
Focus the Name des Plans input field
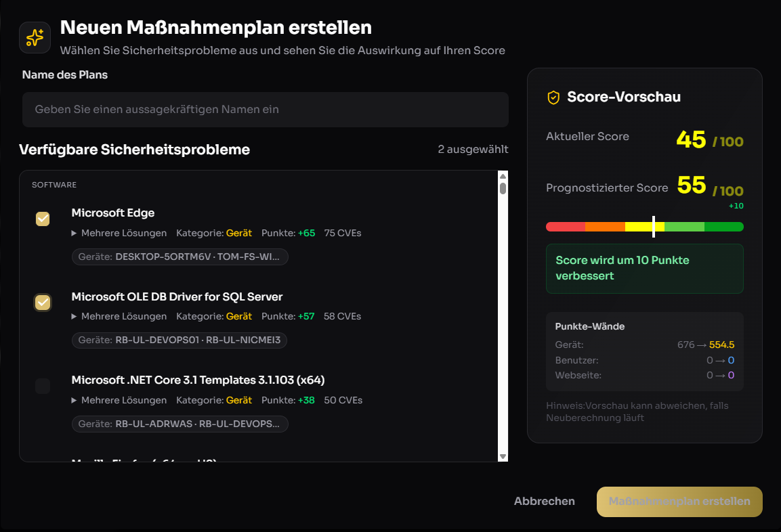(266, 110)
